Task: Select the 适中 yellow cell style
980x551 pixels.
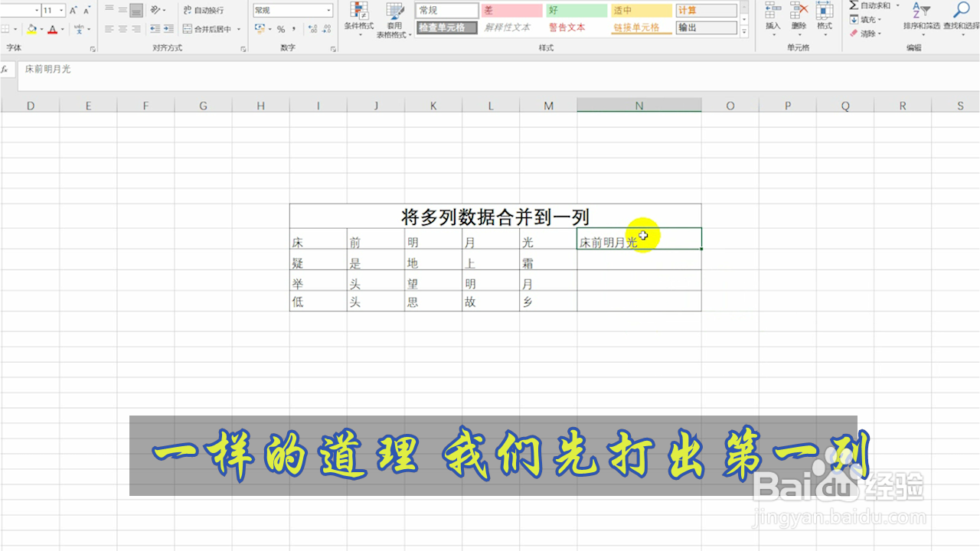Action: pos(642,11)
